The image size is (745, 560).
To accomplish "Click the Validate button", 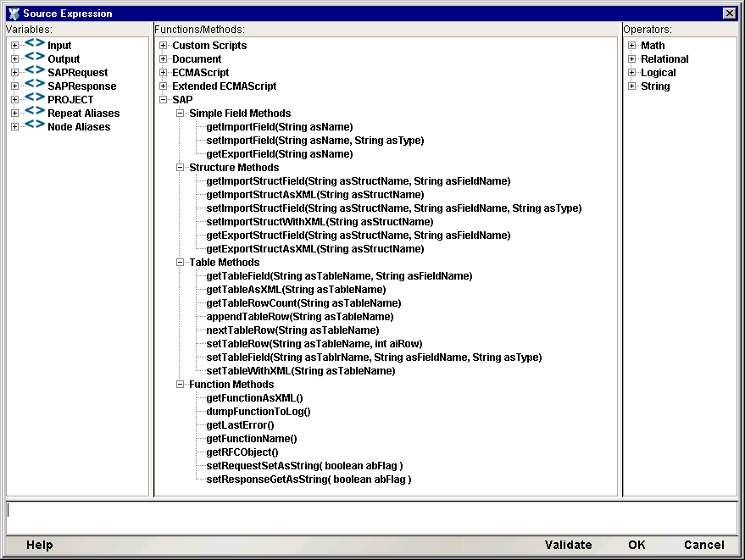I will 568,545.
